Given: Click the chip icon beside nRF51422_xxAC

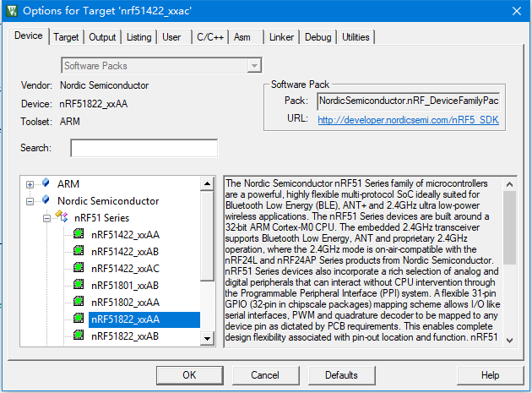Looking at the screenshot, I should [x=79, y=267].
